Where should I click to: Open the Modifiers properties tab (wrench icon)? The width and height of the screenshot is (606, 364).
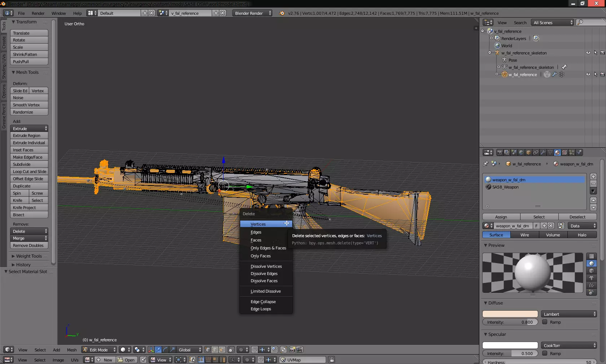(x=543, y=152)
